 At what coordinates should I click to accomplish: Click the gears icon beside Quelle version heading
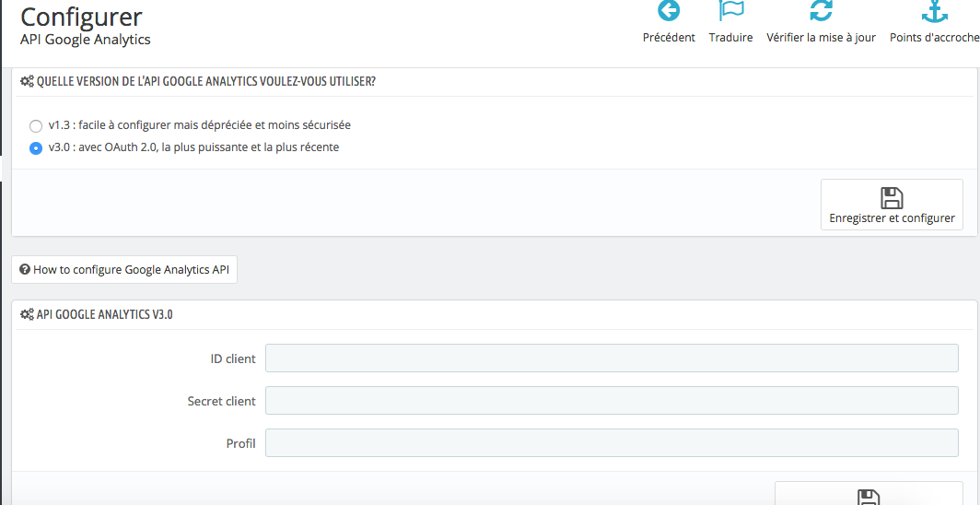click(x=27, y=82)
